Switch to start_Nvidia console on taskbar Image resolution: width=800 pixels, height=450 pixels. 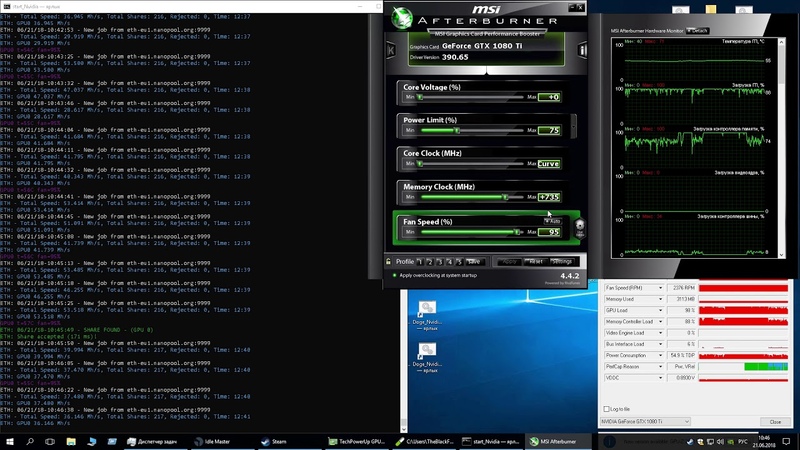[x=491, y=441]
